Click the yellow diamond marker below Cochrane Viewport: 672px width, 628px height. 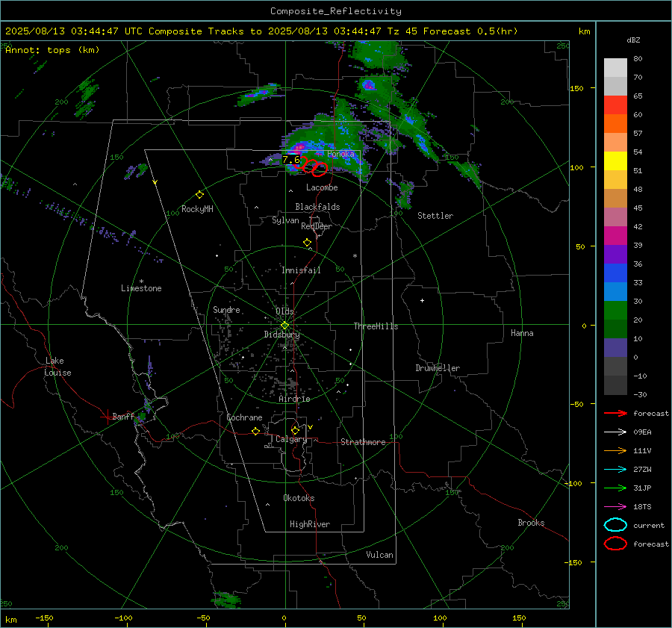tap(256, 432)
